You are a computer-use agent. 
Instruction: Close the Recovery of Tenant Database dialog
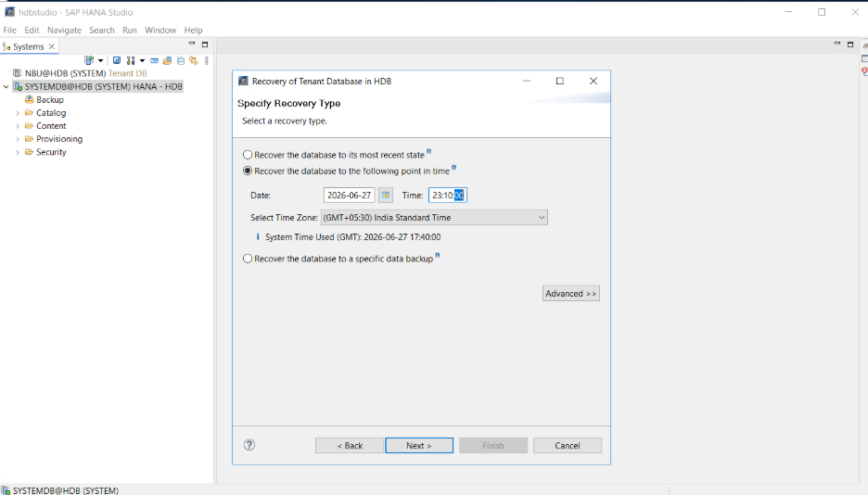594,81
